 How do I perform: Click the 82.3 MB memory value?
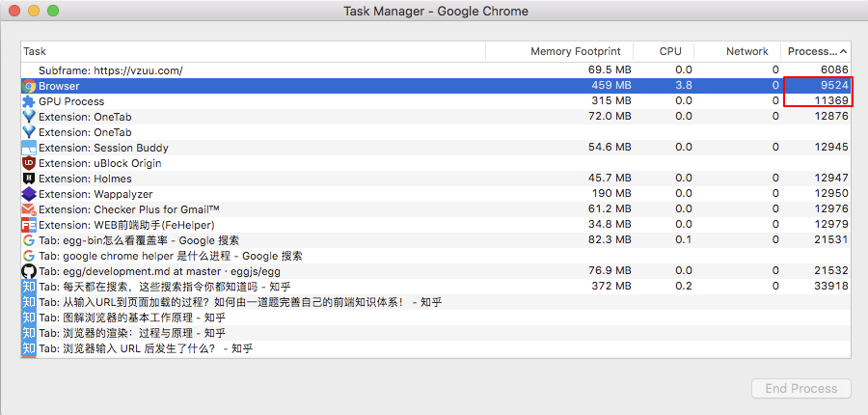pyautogui.click(x=610, y=240)
